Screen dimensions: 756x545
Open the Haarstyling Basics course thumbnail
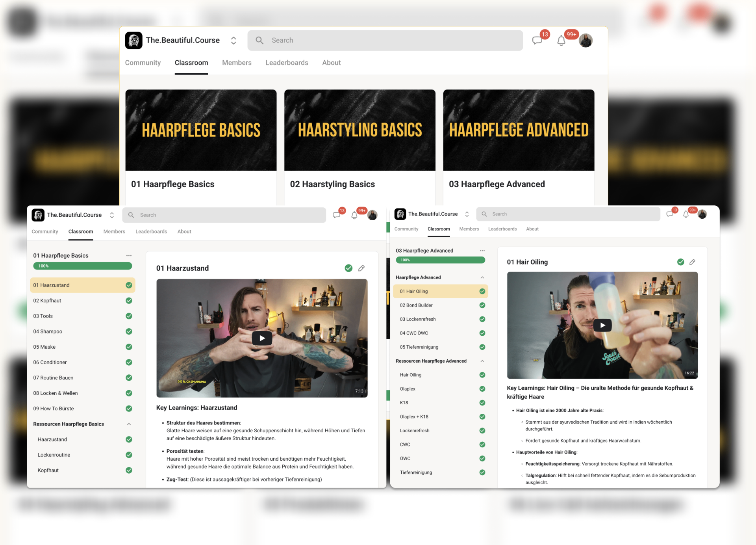359,130
